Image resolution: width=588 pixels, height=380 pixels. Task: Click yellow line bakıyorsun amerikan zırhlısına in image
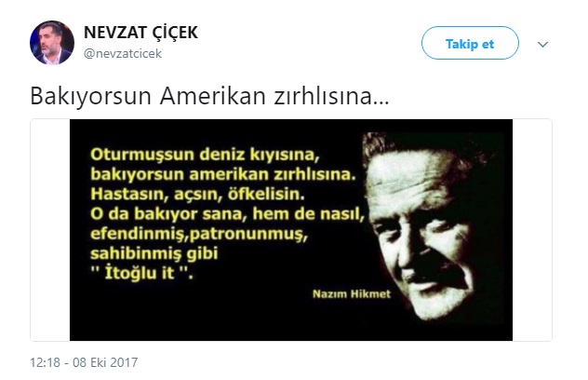click(222, 174)
